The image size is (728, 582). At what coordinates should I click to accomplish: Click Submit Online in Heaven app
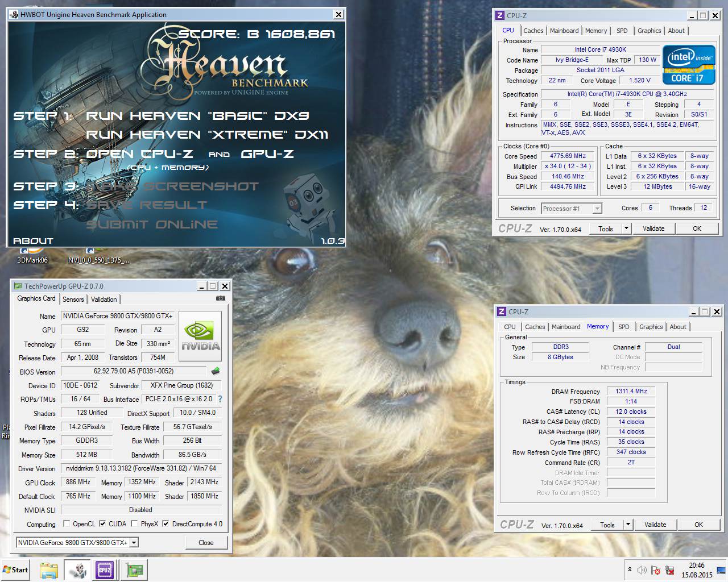coord(151,225)
